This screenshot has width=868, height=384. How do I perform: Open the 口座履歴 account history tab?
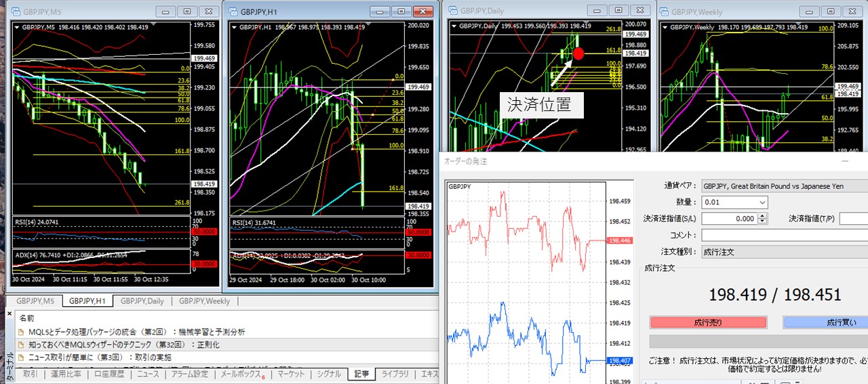click(108, 374)
